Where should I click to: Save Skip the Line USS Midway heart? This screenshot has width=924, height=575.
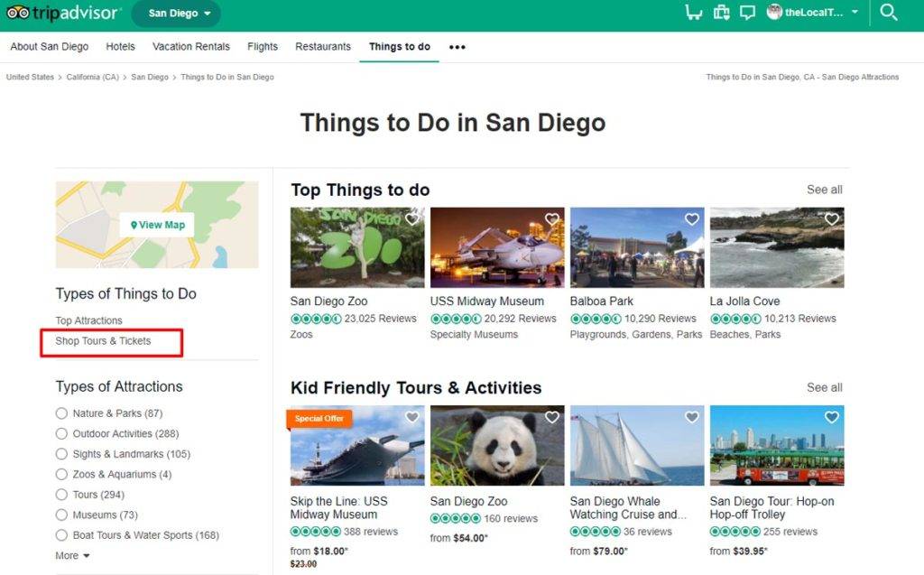[x=411, y=417]
